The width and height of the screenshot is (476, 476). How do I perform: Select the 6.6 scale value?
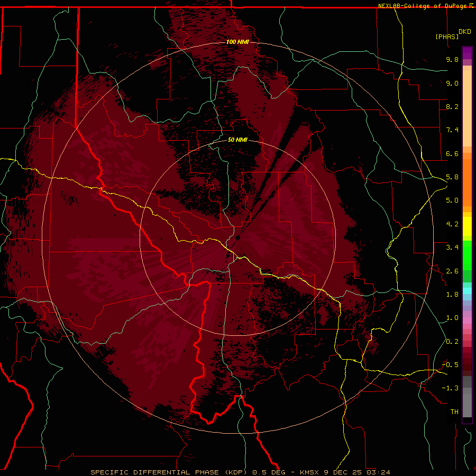[x=452, y=153]
